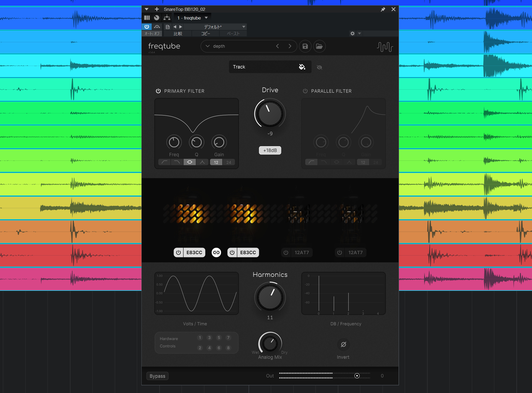
Task: Select the primary filter peak shape
Action: pos(202,162)
